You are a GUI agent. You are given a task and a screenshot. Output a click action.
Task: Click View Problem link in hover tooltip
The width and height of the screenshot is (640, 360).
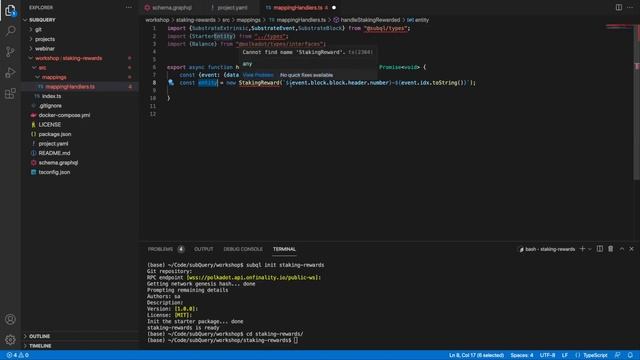coord(258,75)
